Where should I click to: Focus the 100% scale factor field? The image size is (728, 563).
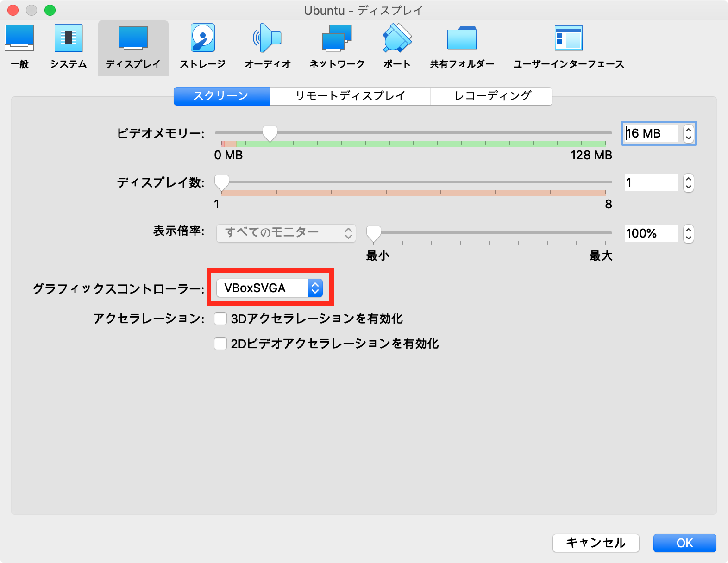pyautogui.click(x=651, y=233)
